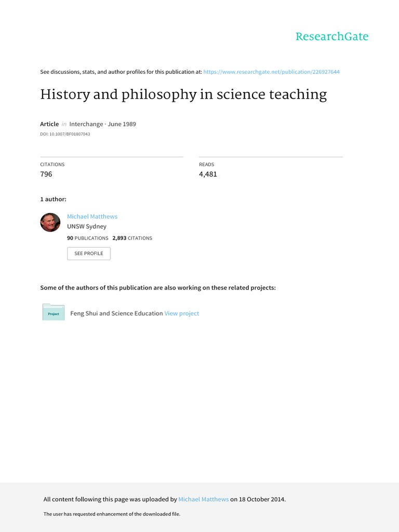Click the enhancement request notice text
Screen dimensions: 399x532
(x=112, y=514)
